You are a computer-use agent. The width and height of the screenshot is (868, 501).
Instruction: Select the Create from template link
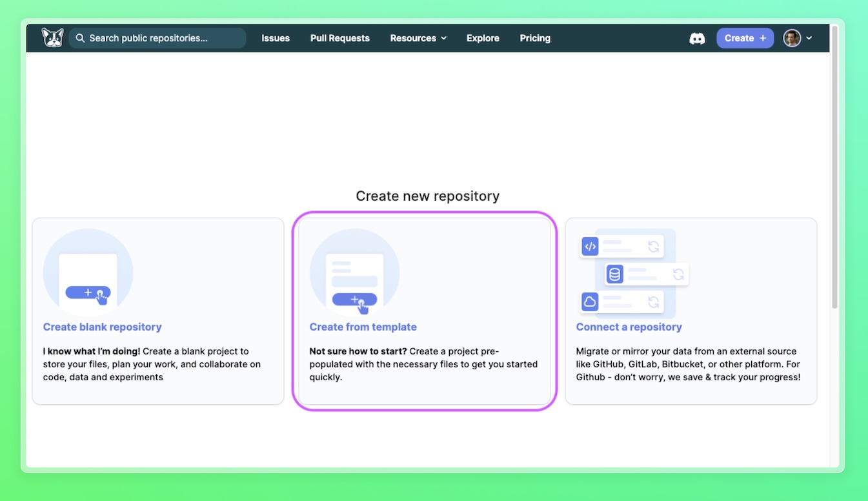(x=363, y=327)
